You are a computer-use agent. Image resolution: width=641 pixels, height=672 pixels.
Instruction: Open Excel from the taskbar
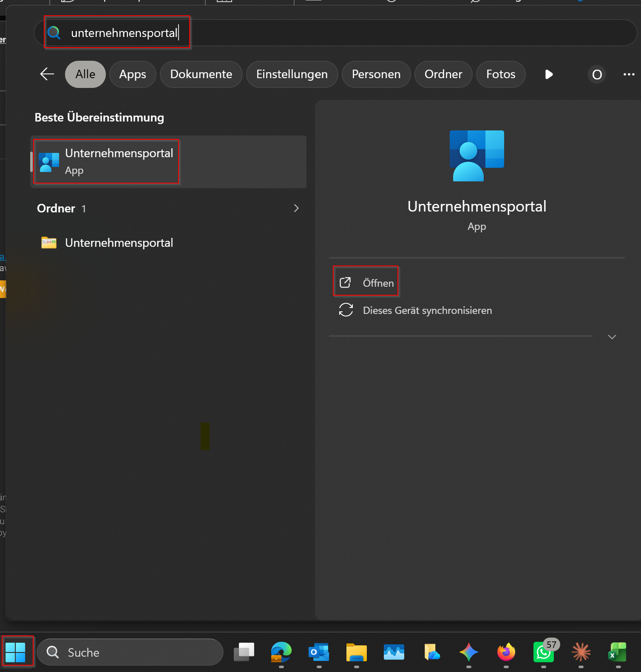[x=618, y=652]
